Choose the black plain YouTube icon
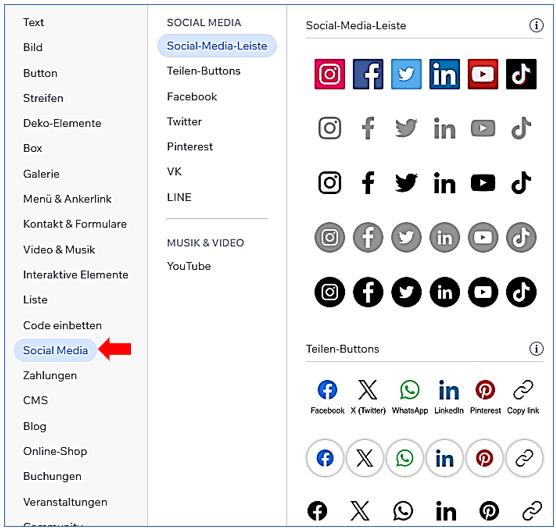 pyautogui.click(x=483, y=183)
